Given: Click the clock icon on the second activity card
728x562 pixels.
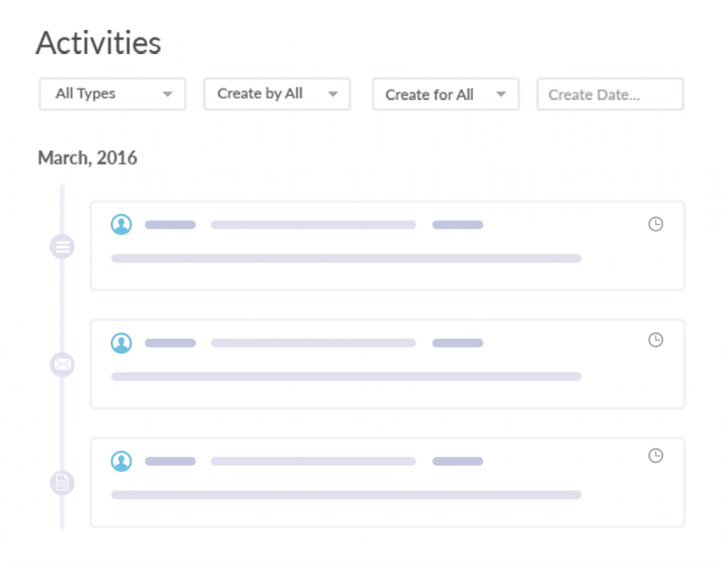Looking at the screenshot, I should pyautogui.click(x=655, y=340).
